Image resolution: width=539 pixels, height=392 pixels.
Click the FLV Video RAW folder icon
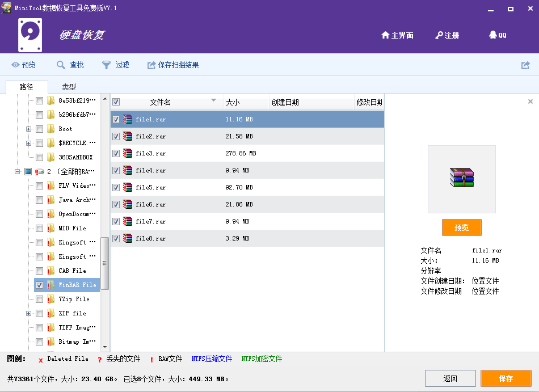[x=50, y=186]
